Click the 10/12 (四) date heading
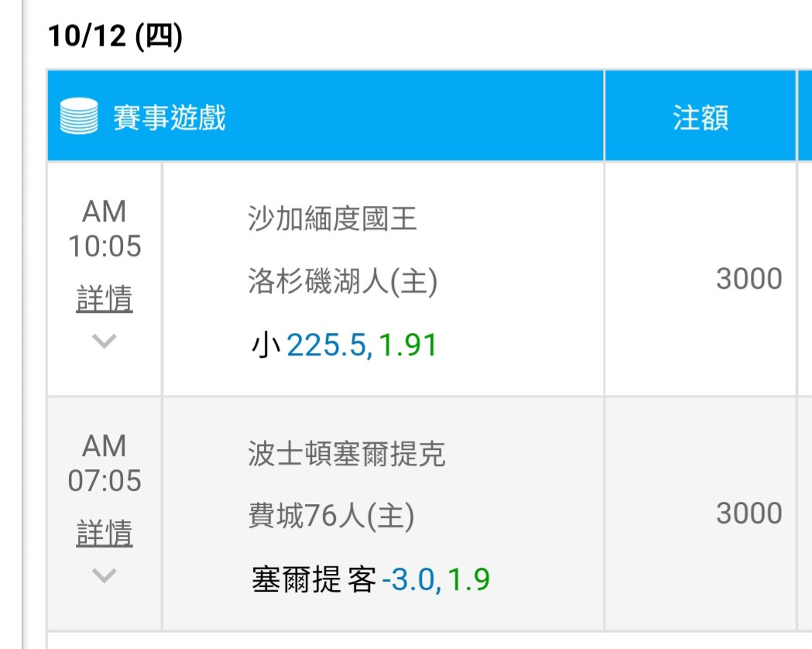The image size is (812, 649). pos(115,36)
